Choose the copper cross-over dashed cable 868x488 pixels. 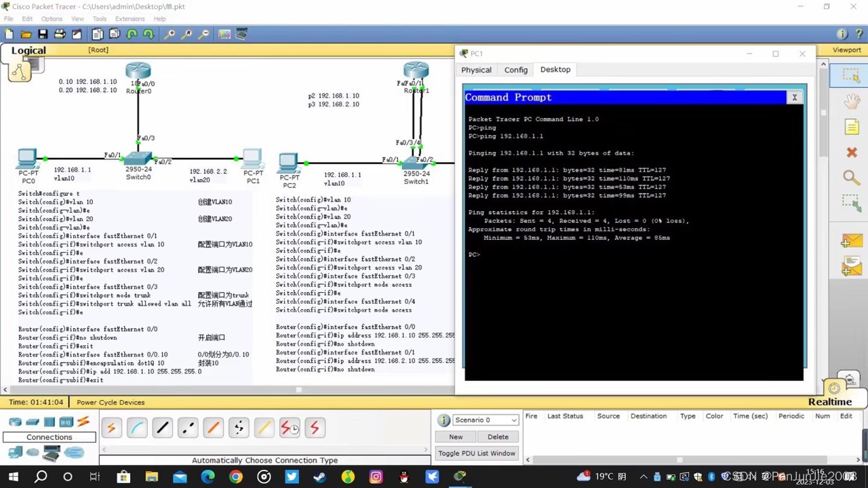pos(188,428)
